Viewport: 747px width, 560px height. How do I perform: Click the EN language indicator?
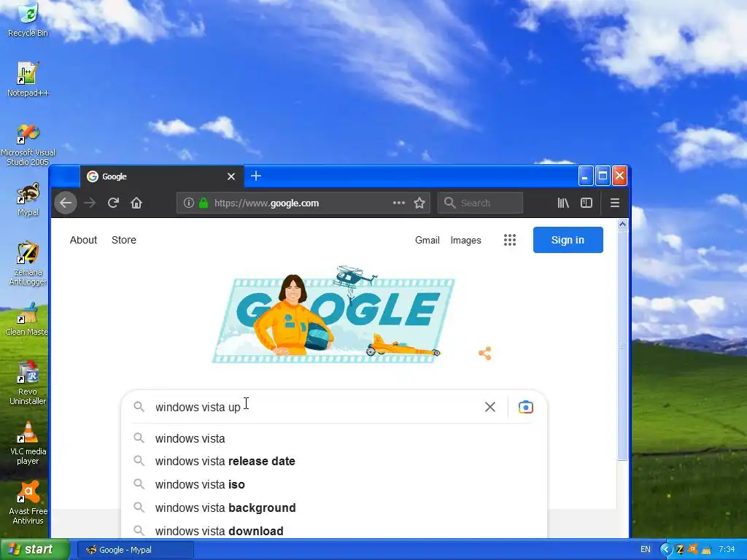(646, 550)
